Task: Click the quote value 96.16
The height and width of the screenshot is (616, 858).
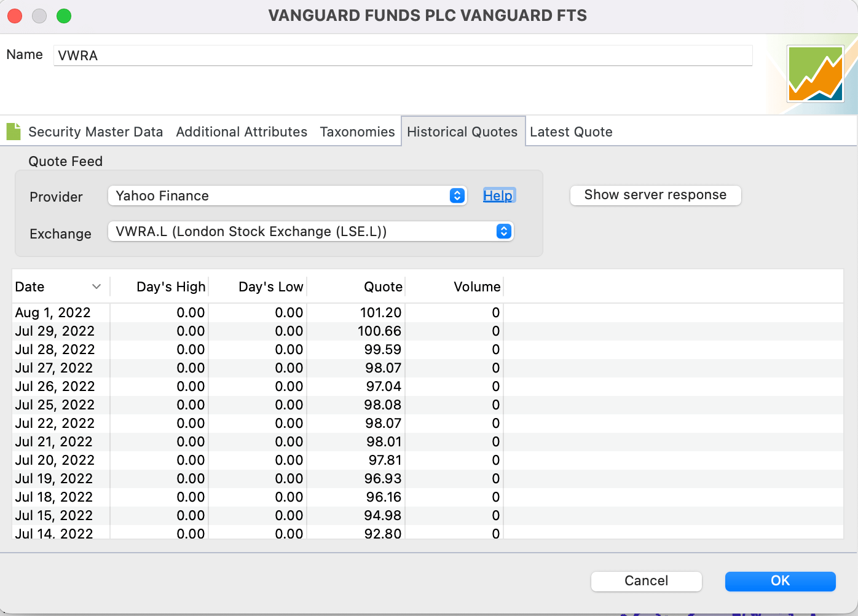Action: (384, 497)
